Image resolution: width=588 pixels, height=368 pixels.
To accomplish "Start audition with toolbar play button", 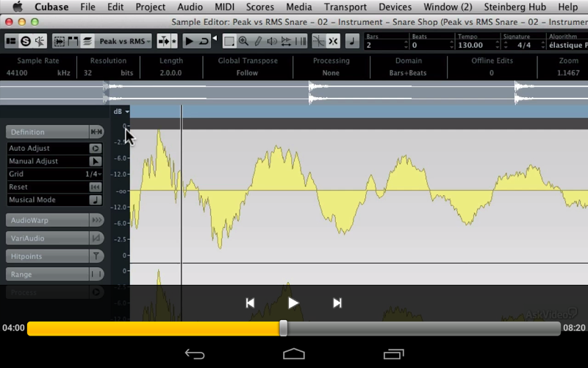I will pyautogui.click(x=190, y=41).
